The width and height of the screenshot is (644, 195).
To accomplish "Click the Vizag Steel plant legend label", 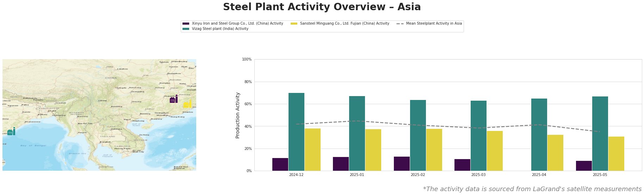I will (x=220, y=29).
